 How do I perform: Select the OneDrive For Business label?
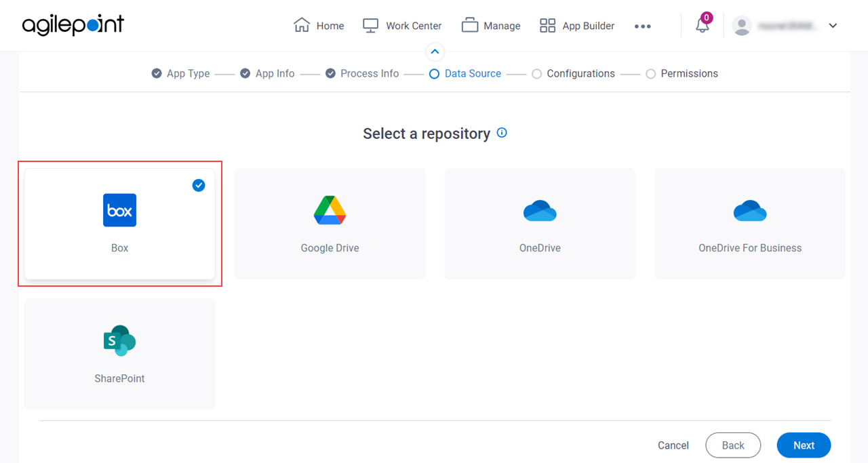pyautogui.click(x=750, y=248)
